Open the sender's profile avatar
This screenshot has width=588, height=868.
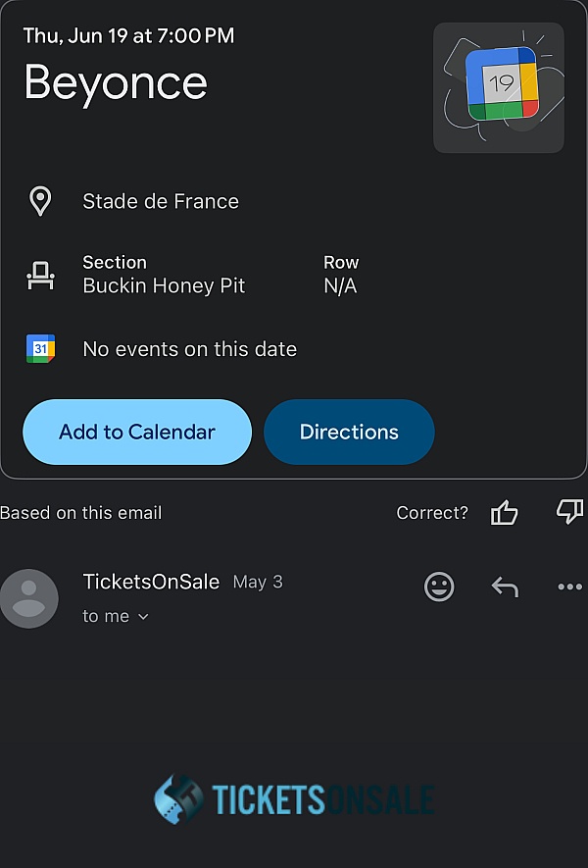pyautogui.click(x=29, y=598)
